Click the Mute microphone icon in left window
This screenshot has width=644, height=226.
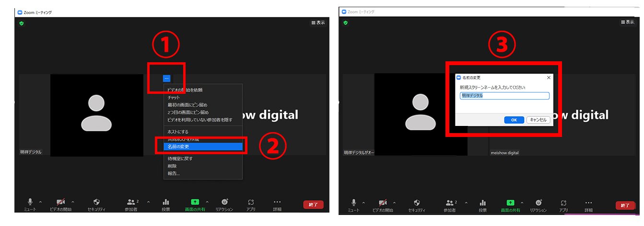click(x=30, y=202)
